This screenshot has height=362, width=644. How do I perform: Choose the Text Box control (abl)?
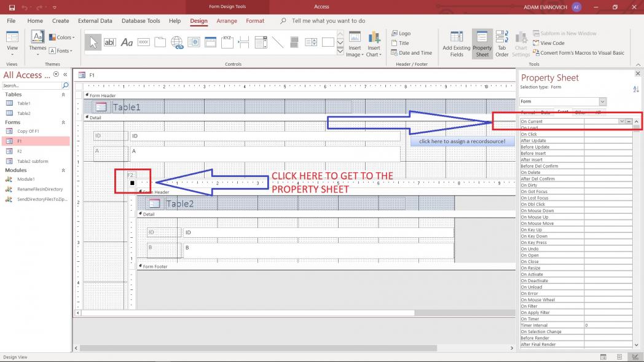[109, 42]
